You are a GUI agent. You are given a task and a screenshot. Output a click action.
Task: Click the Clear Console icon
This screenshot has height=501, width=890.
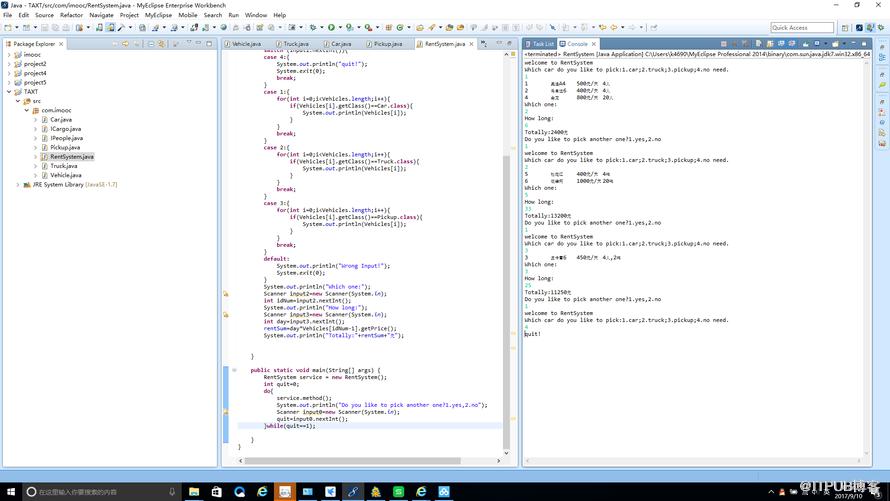[758, 44]
